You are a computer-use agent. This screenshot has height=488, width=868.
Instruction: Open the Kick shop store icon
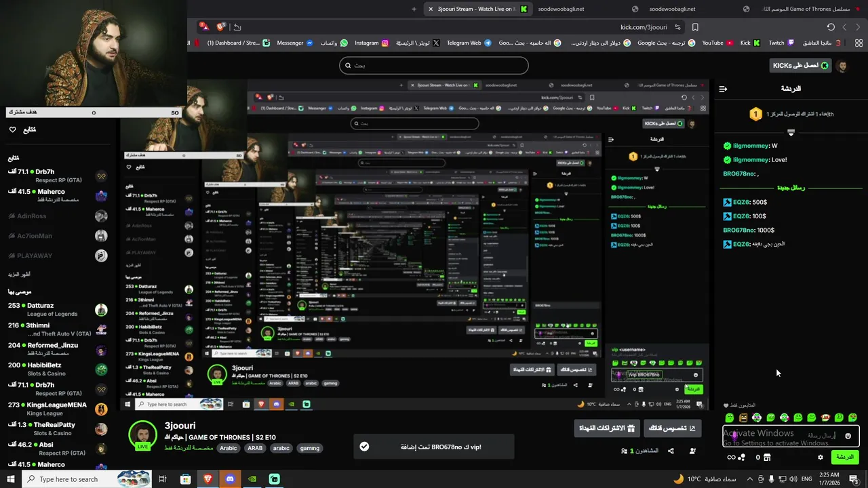pos(767,457)
